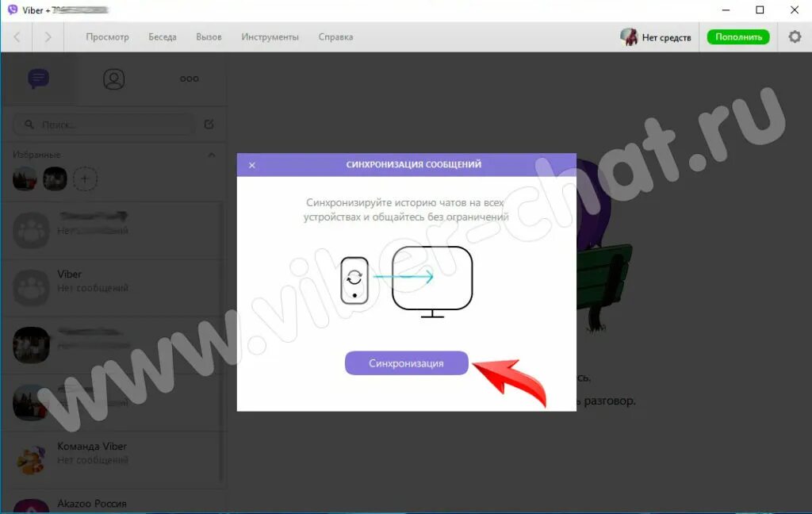Screen dimensions: 812x514
Task: Open the settings gear icon
Action: tap(795, 36)
